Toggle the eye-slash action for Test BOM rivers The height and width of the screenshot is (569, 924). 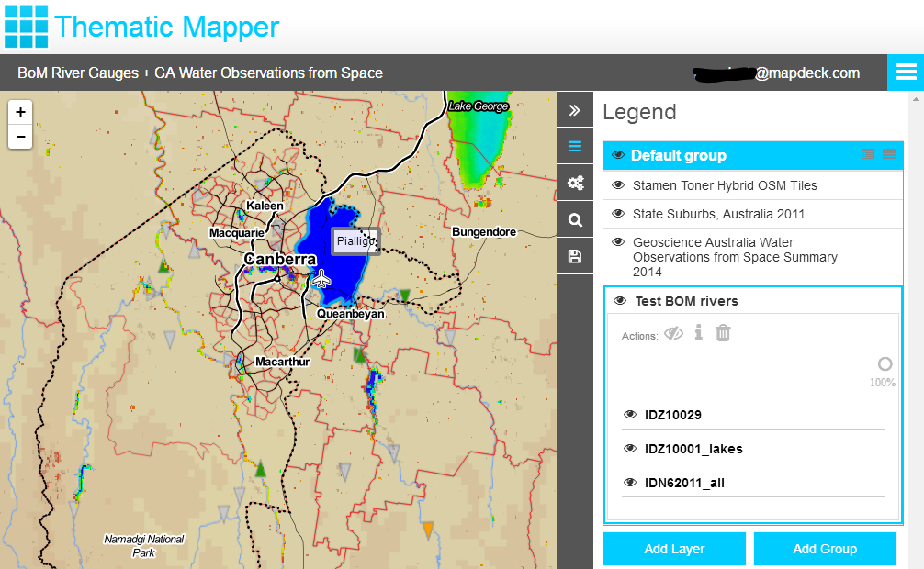pos(673,333)
